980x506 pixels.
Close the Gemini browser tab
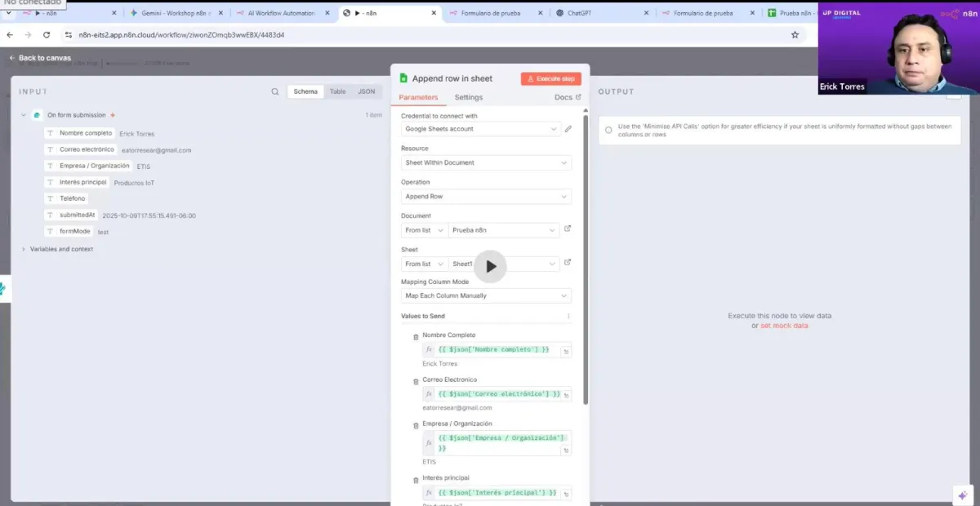pyautogui.click(x=221, y=13)
